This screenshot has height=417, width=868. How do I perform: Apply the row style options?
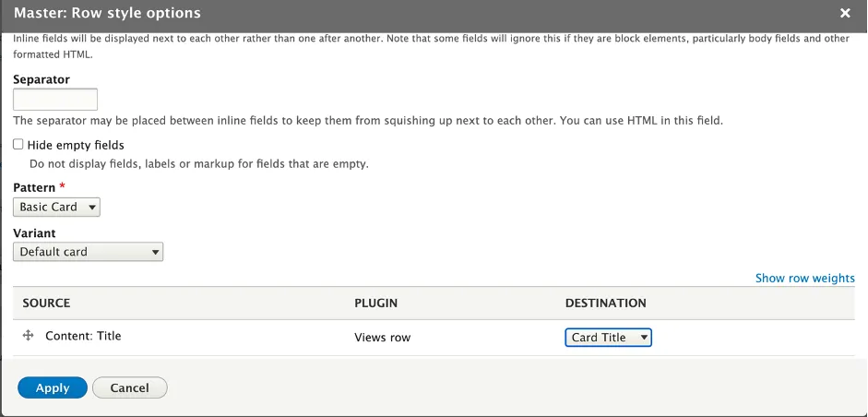tap(53, 387)
